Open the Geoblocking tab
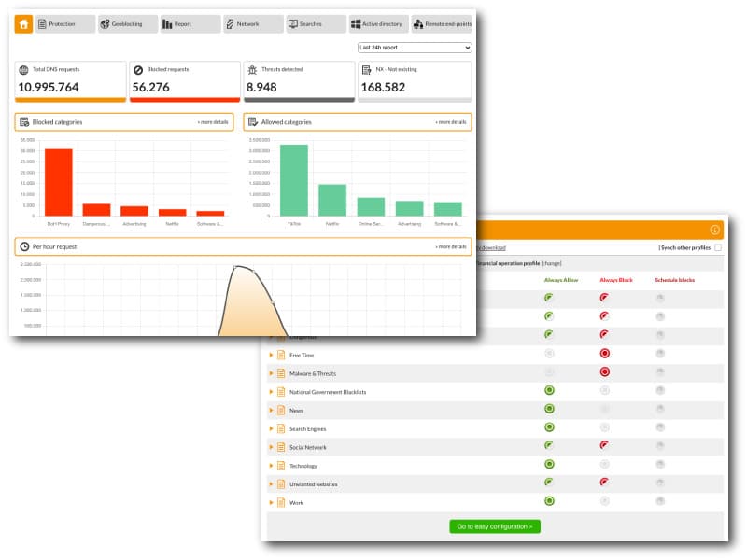The image size is (747, 560). click(x=127, y=23)
